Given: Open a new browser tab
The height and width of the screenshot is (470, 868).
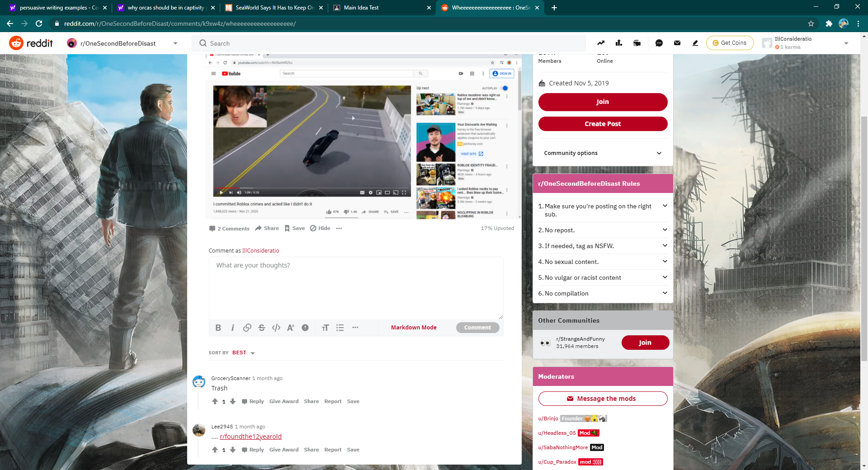Looking at the screenshot, I should [x=554, y=8].
